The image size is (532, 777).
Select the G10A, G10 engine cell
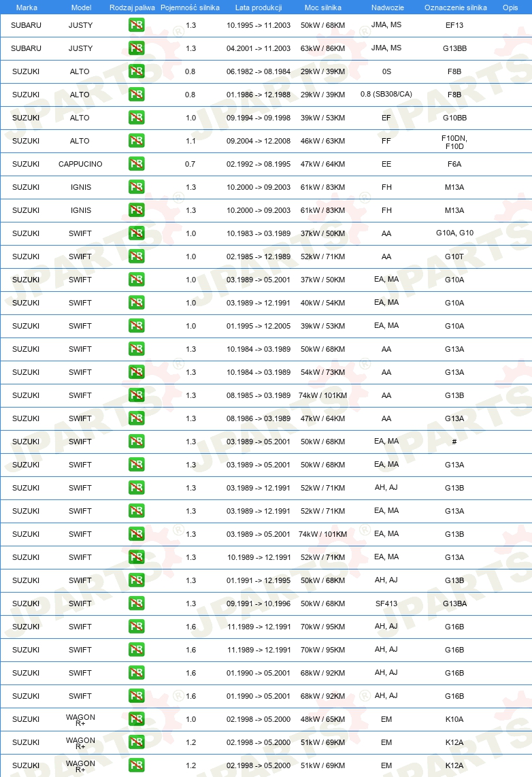[x=454, y=233]
